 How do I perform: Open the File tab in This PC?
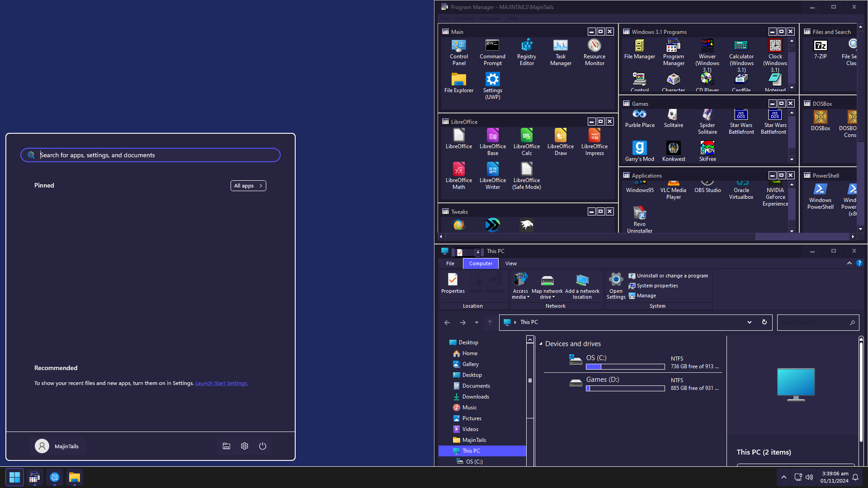(450, 263)
